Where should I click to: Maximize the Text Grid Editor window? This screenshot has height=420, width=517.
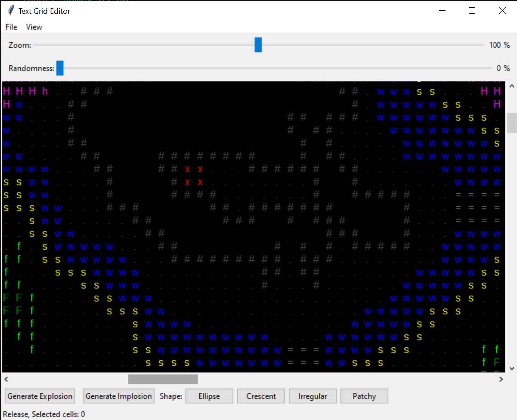pos(472,11)
